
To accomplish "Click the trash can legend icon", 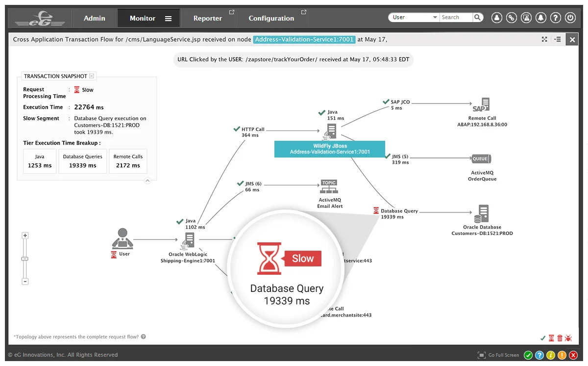I will [x=560, y=338].
